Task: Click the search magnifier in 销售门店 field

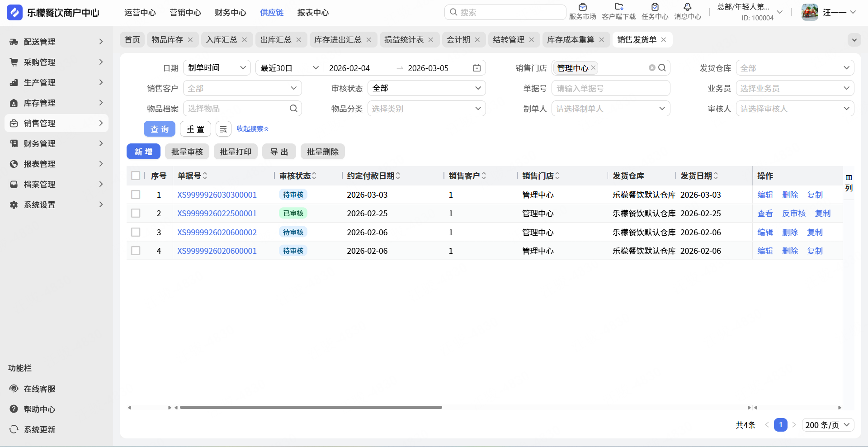Action: tap(662, 68)
